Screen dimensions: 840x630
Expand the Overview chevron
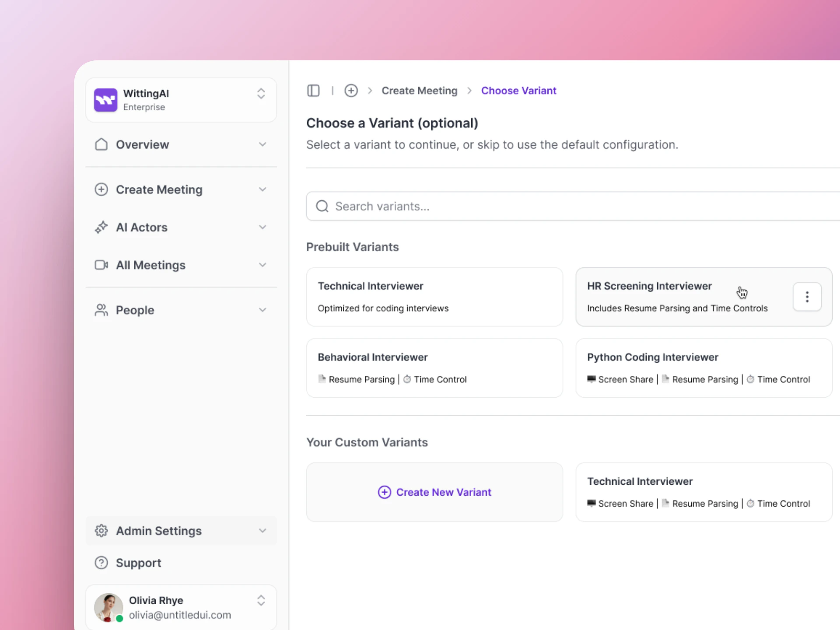coord(262,144)
